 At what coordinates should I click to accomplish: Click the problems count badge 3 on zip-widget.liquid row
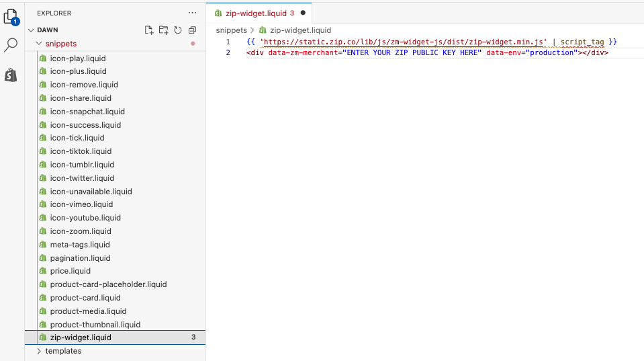point(193,337)
